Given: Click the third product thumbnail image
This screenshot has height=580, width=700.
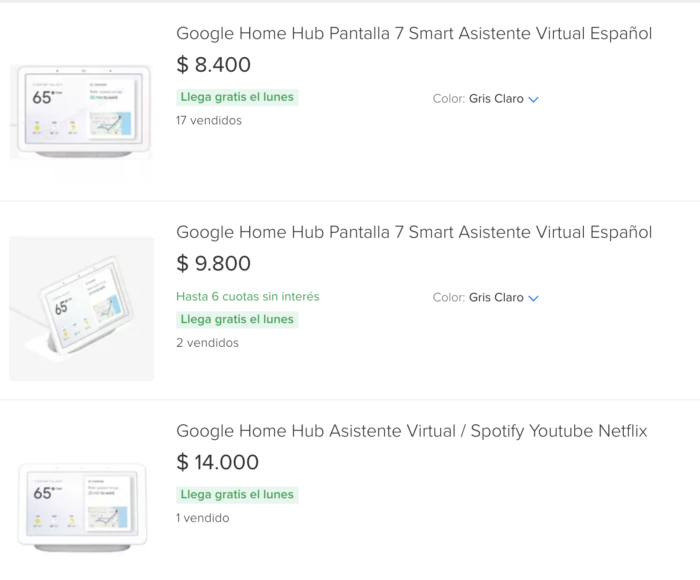Looking at the screenshot, I should pyautogui.click(x=82, y=507).
